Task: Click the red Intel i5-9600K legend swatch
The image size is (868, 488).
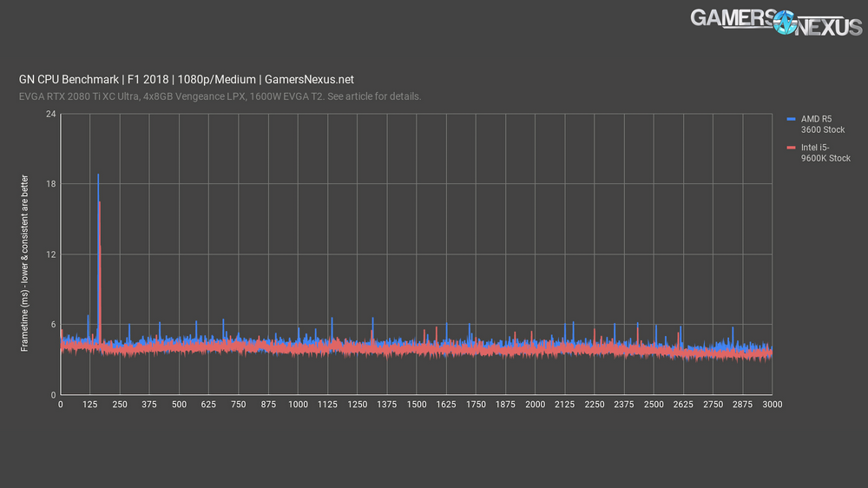Action: tap(790, 145)
